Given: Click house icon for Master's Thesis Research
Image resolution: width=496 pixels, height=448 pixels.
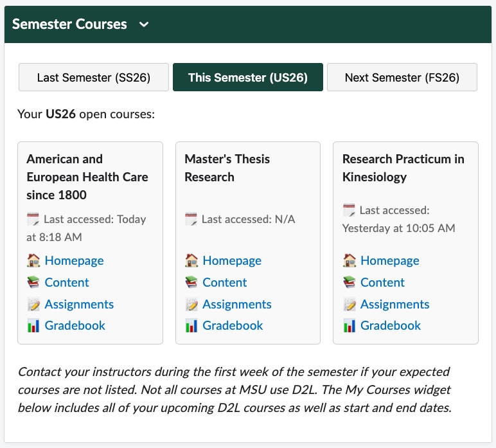Looking at the screenshot, I should [x=191, y=261].
